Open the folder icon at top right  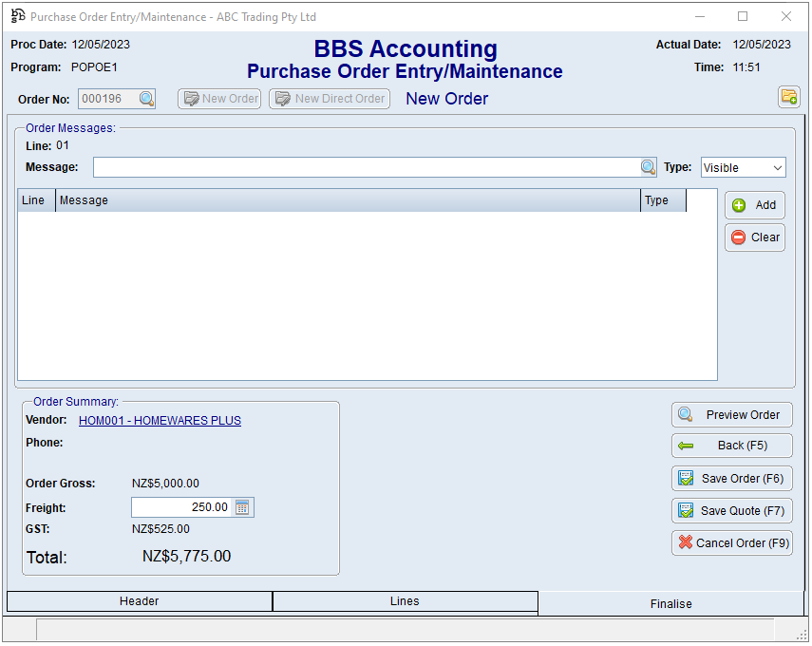point(788,97)
